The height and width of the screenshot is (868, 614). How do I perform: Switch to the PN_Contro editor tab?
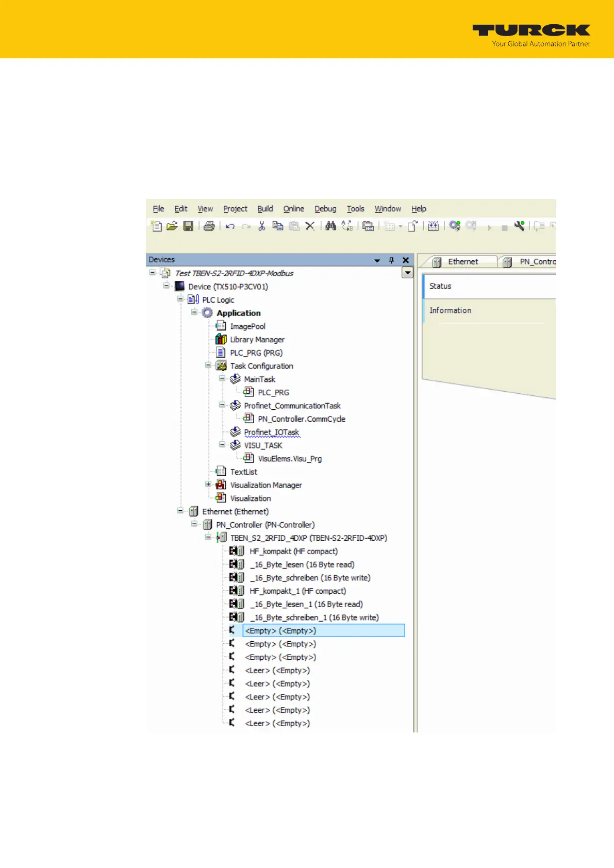coord(528,262)
